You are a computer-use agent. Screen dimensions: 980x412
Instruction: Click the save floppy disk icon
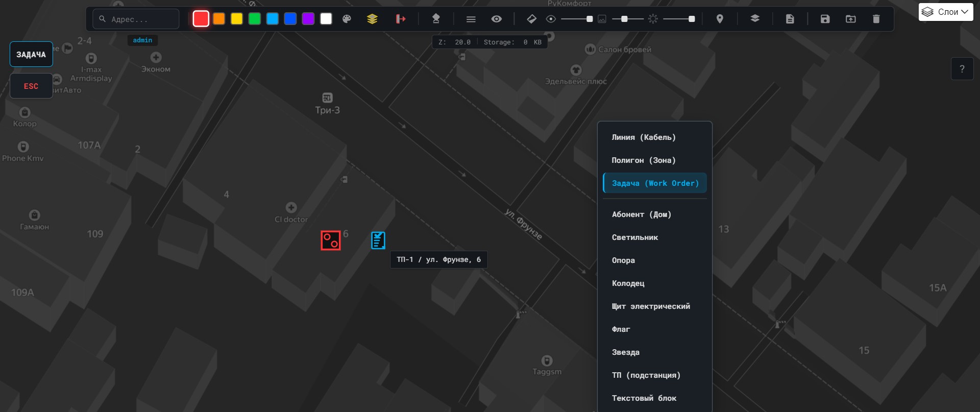(825, 19)
